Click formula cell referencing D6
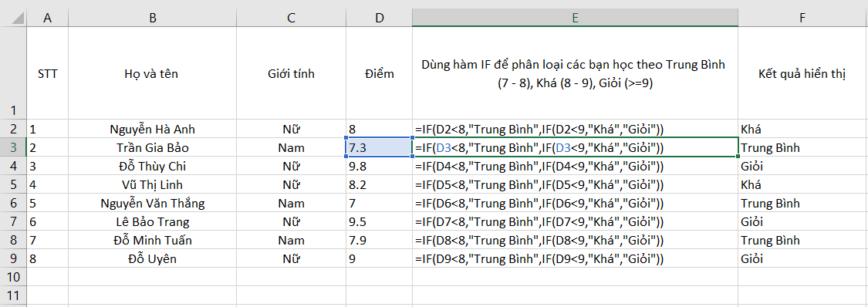This screenshot has height=307, width=868. [575, 203]
